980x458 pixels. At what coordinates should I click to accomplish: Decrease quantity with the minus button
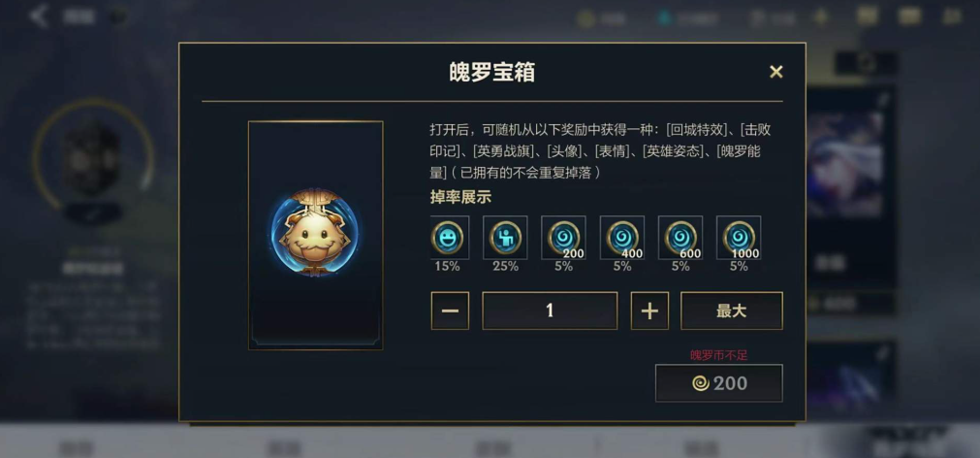(450, 311)
